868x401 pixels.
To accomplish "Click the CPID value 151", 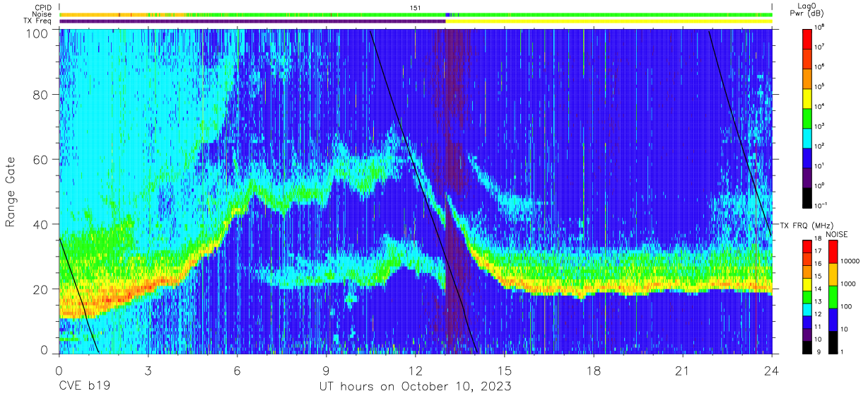I will [416, 7].
